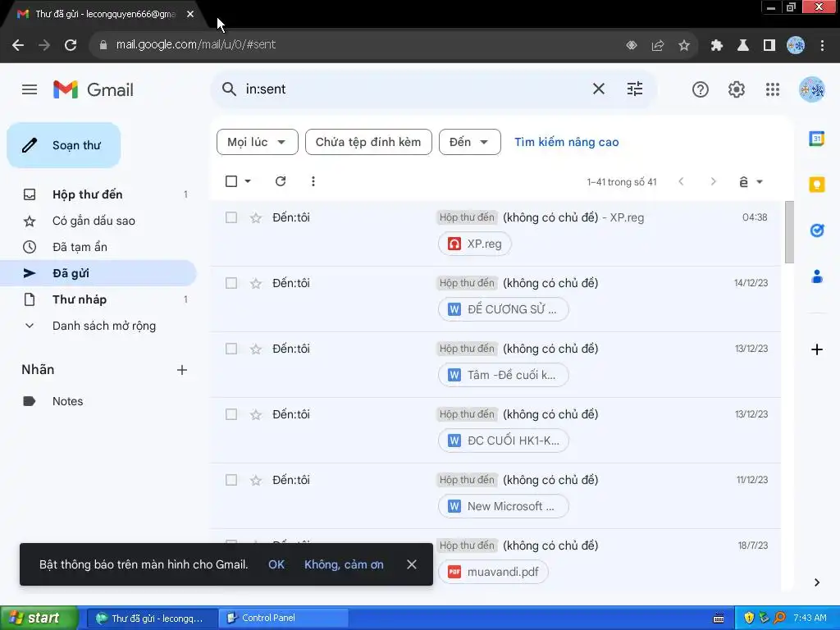
Task: Tick the checkbox of the Tâm -Đề cuối email
Action: (x=231, y=349)
